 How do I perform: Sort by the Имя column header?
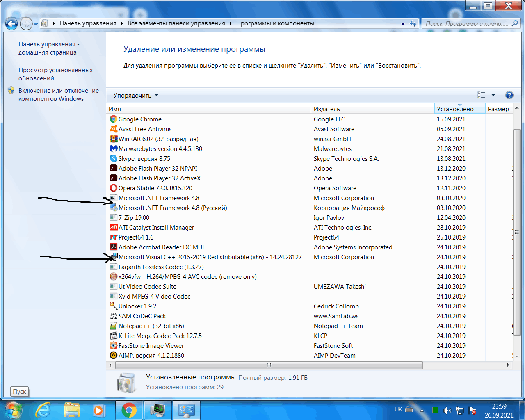coord(209,109)
